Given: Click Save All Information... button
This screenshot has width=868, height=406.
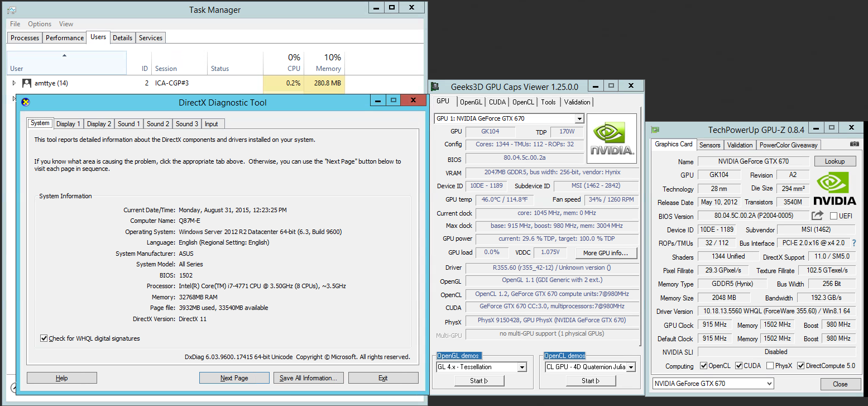Looking at the screenshot, I should coord(308,378).
